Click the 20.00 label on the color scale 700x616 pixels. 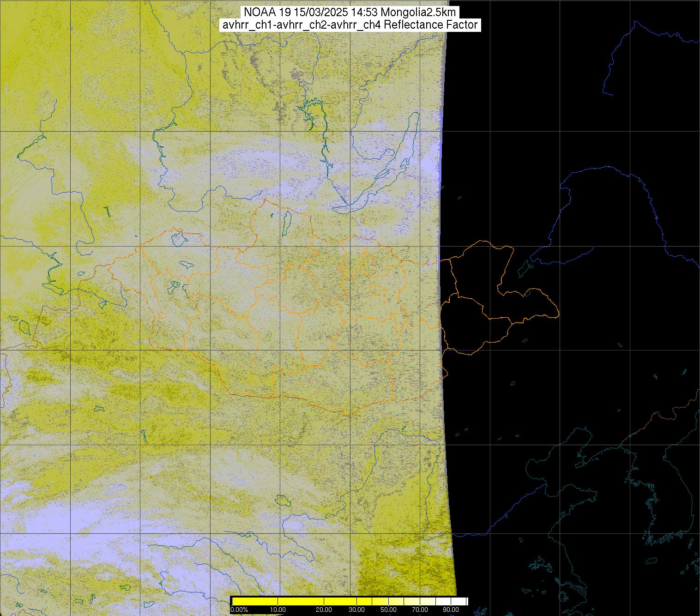pyautogui.click(x=324, y=610)
